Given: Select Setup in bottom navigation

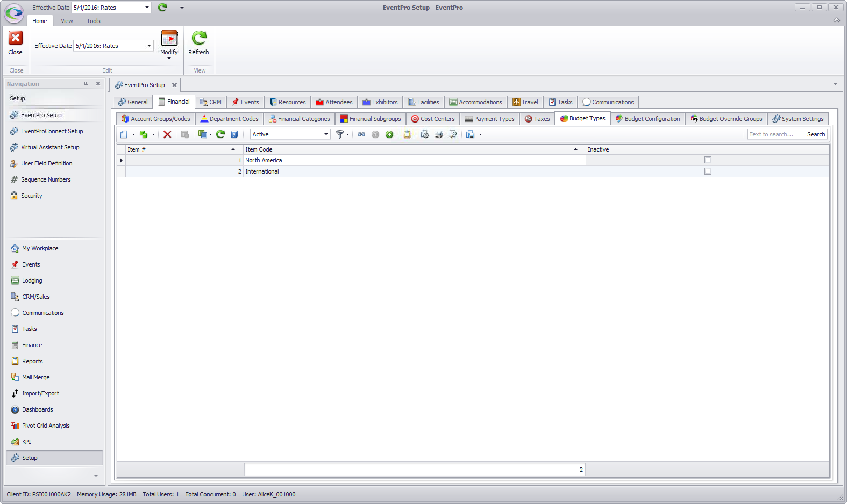Looking at the screenshot, I should click(x=54, y=458).
